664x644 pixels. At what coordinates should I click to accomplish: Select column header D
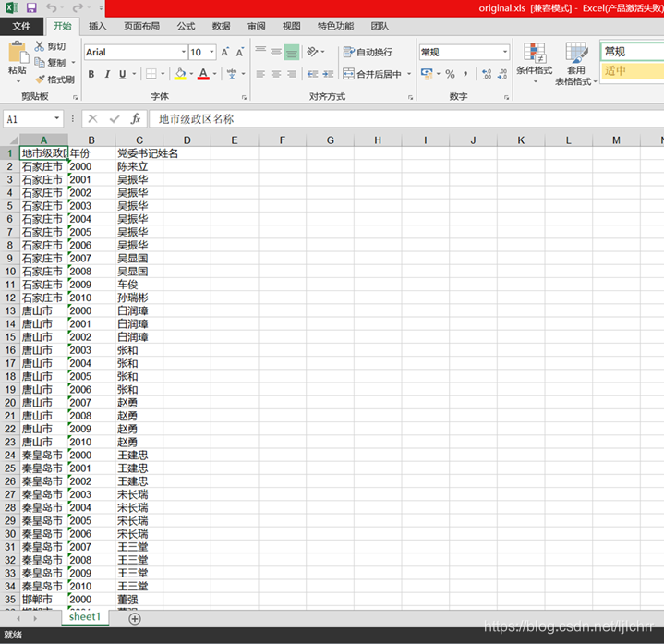pyautogui.click(x=187, y=140)
